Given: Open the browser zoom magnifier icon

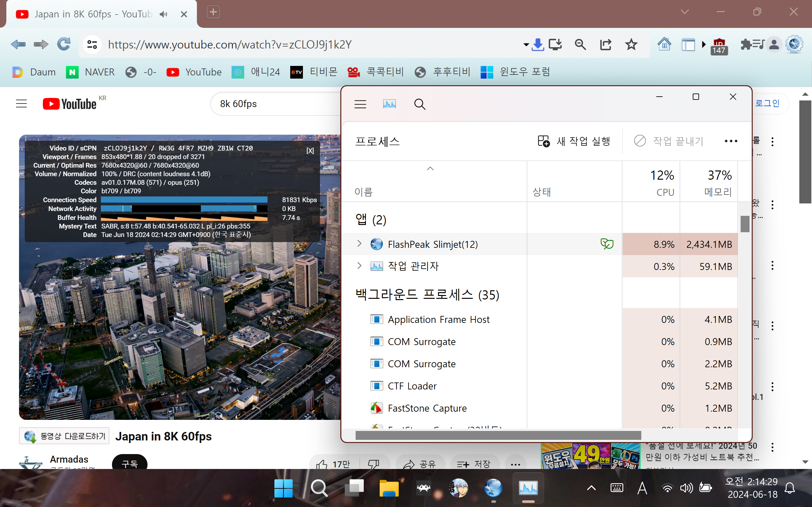Looking at the screenshot, I should (580, 44).
